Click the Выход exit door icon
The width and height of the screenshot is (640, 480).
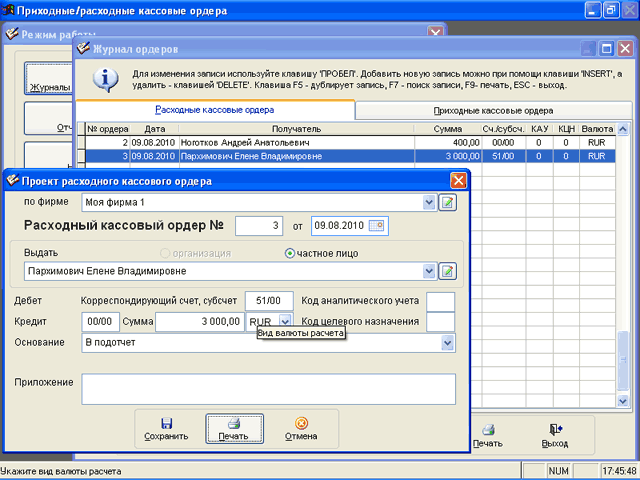coord(556,429)
